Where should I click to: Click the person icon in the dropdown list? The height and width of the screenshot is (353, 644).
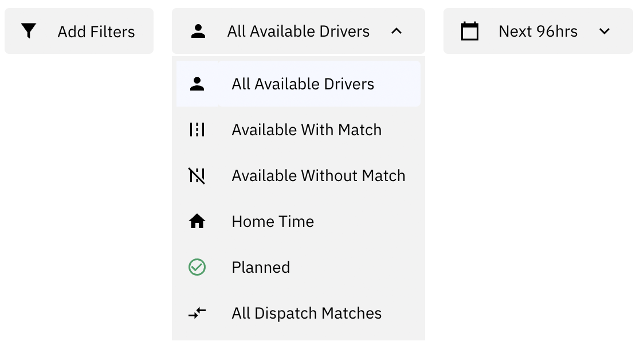[197, 84]
